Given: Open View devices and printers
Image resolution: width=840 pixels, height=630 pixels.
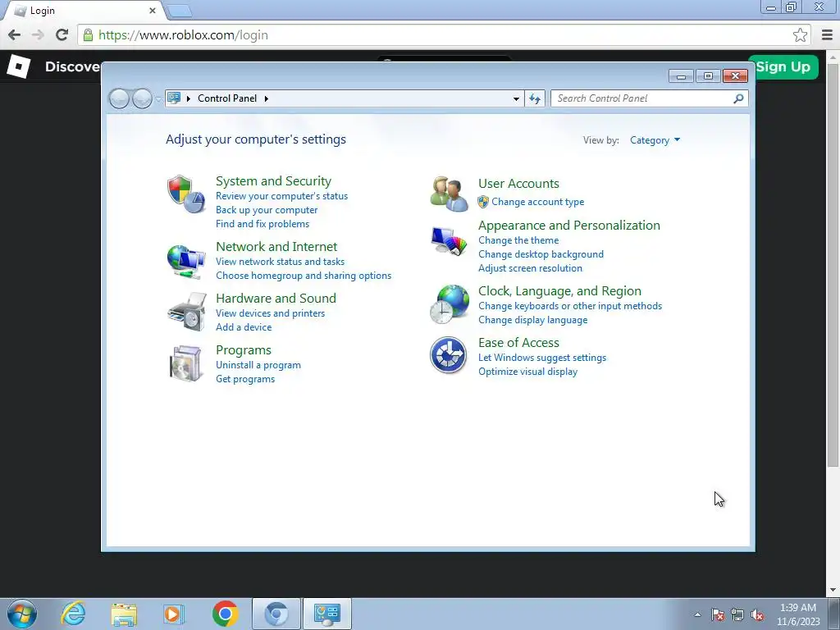Looking at the screenshot, I should (271, 313).
